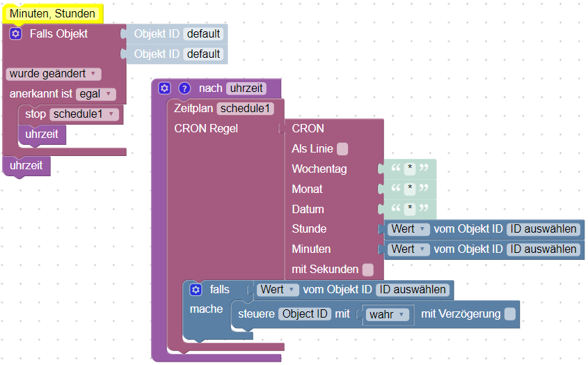Click the mache label
Viewport: 588px width, 365px height.
206,309
